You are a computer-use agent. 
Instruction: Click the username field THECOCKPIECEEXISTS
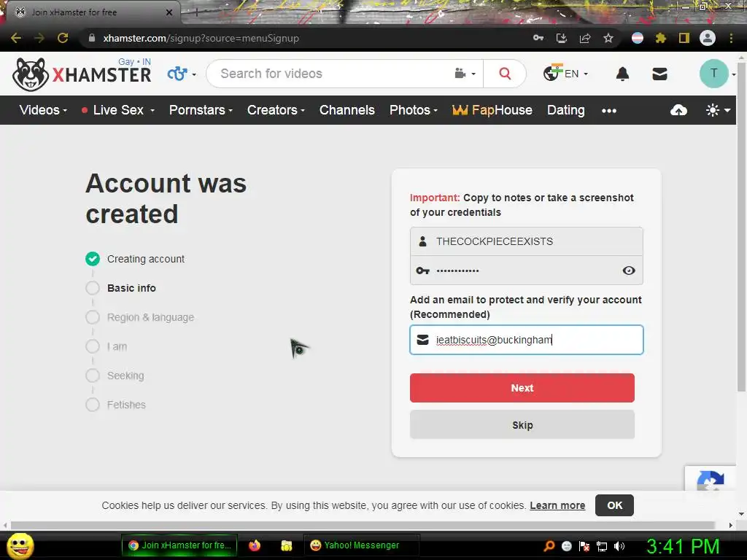pos(527,241)
